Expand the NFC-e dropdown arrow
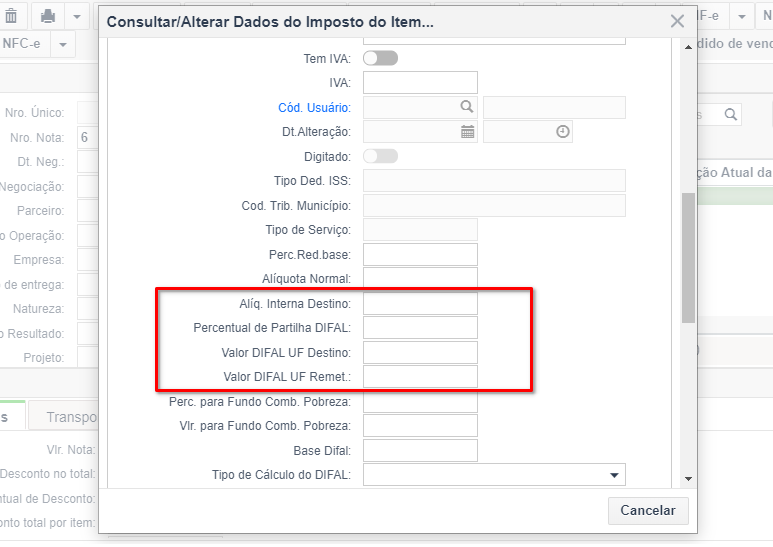 [63, 44]
